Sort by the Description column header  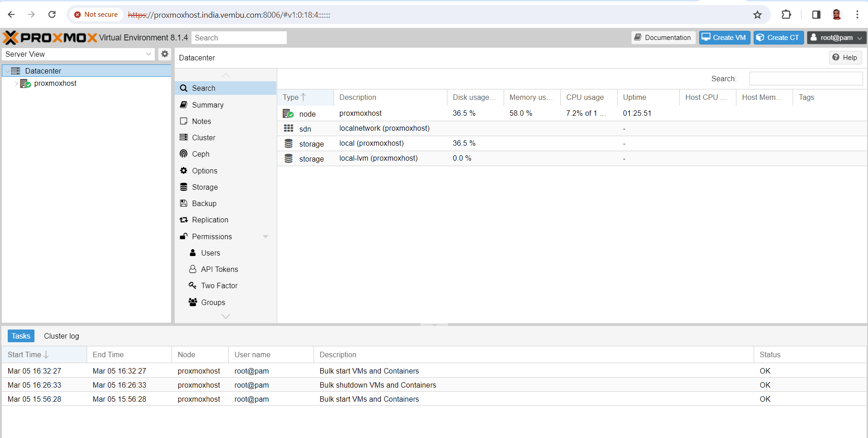390,97
